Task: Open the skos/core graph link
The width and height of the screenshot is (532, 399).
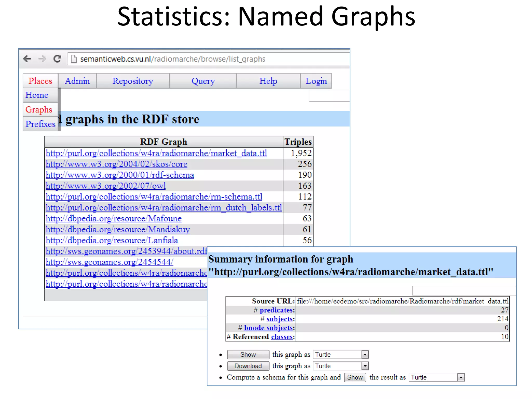Action: (116, 164)
